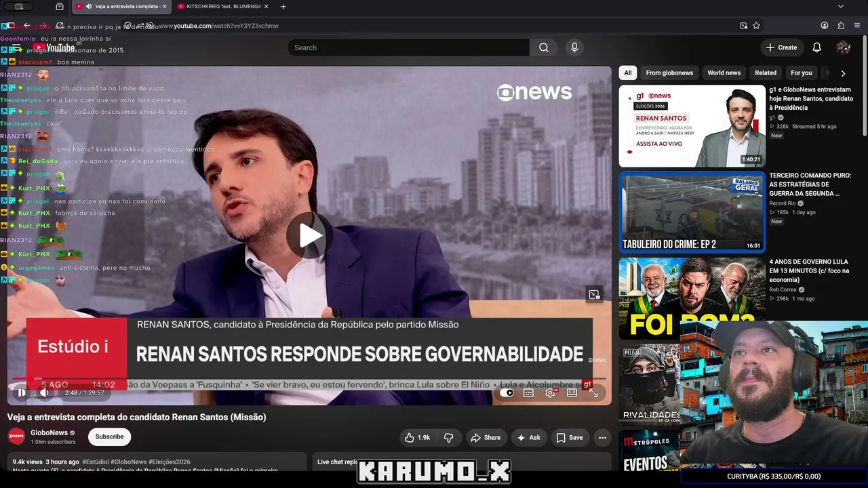Go to YouTube home via the logo
Screen dimensions: 868x488
56,47
